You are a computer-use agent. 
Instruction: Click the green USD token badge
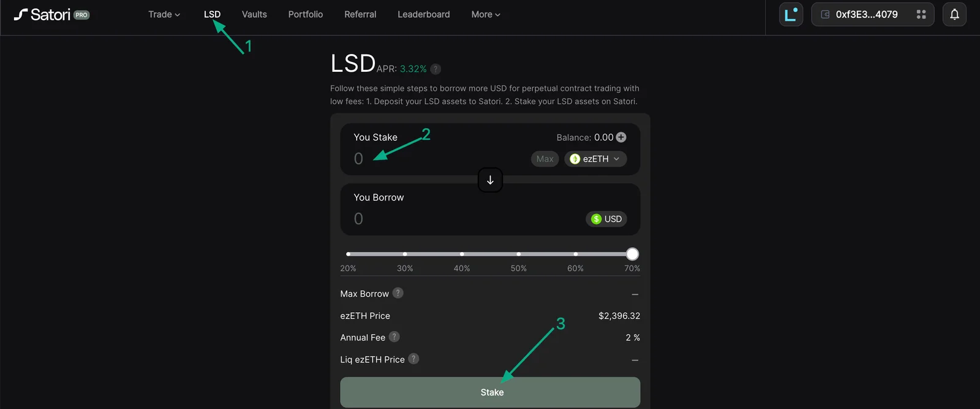[606, 219]
